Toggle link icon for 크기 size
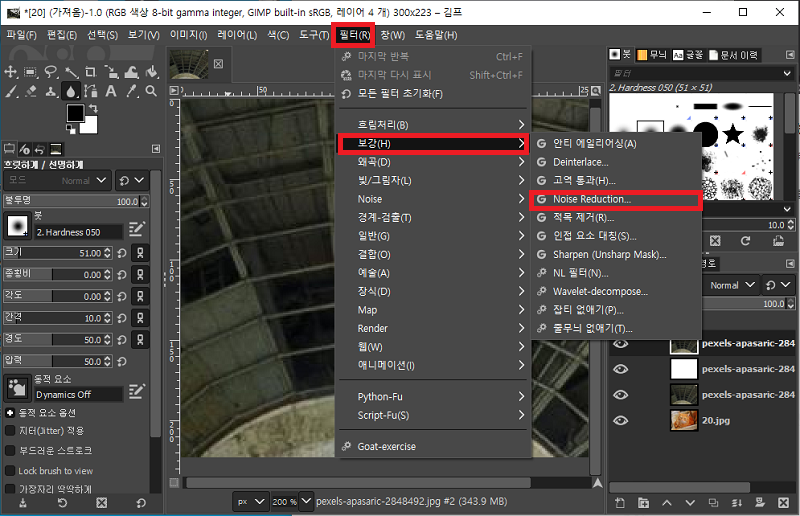The image size is (800, 516). [x=140, y=253]
